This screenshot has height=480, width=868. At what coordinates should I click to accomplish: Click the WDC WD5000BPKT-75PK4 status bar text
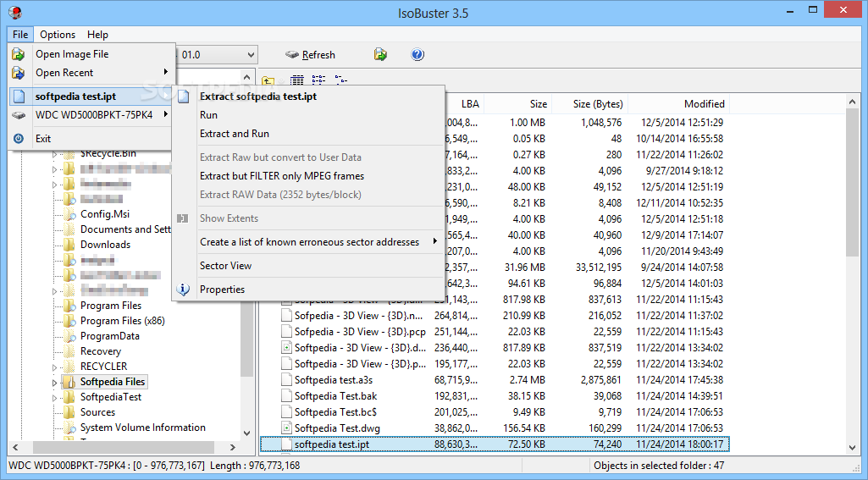click(154, 466)
